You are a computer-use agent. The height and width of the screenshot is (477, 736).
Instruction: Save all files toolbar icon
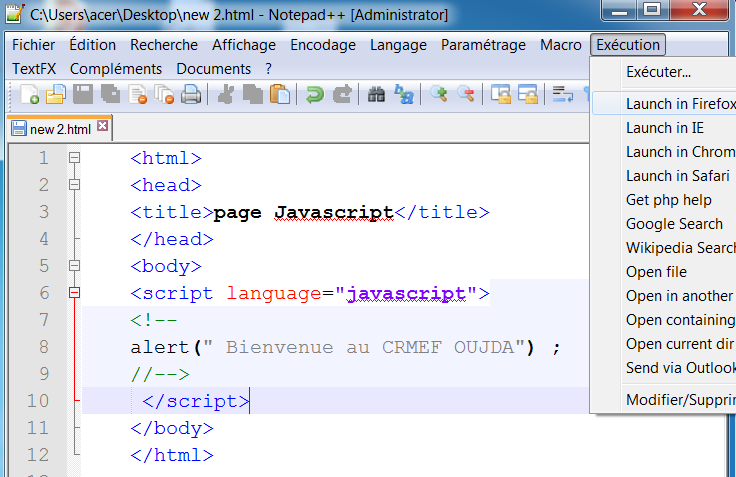(110, 94)
